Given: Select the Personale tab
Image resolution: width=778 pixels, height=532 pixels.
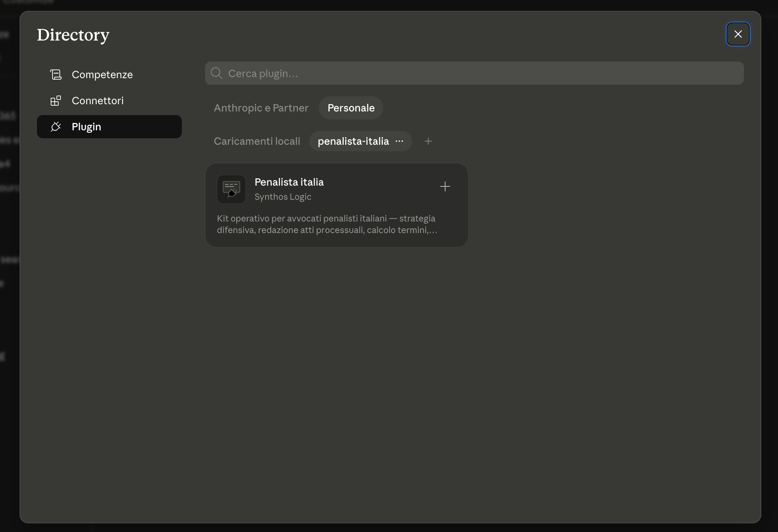Looking at the screenshot, I should (351, 108).
